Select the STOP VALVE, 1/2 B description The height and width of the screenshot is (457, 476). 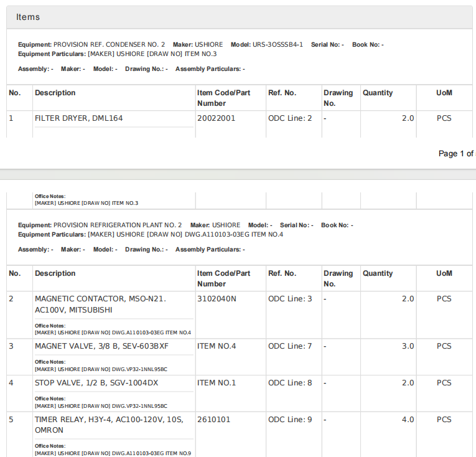coord(96,383)
